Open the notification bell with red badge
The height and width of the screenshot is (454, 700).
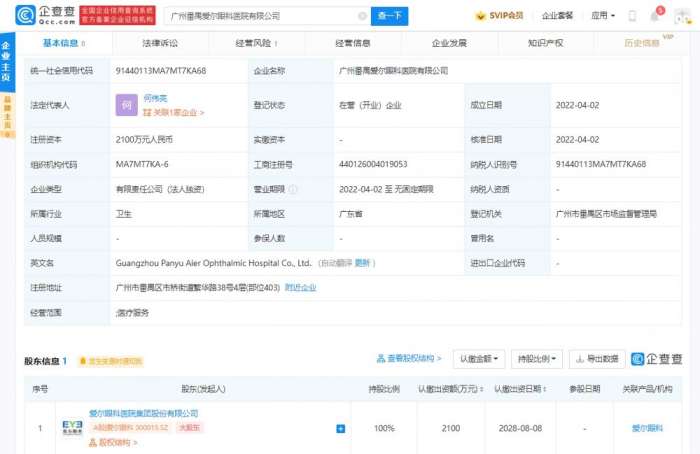[656, 16]
